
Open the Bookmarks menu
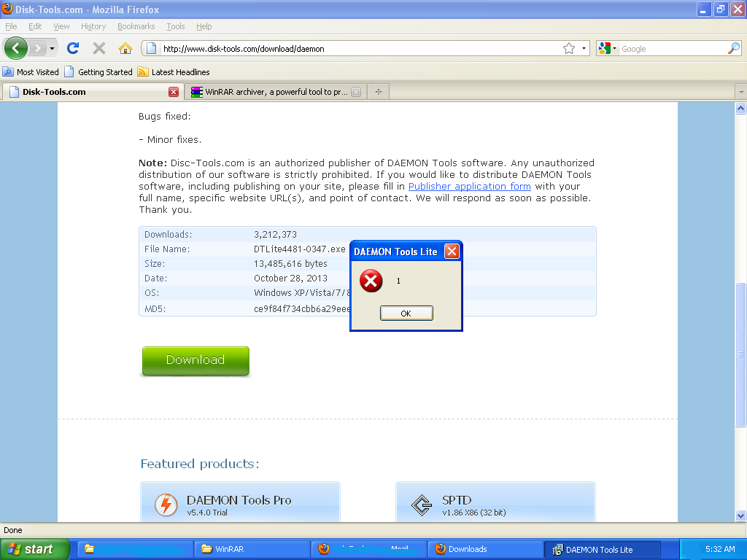136,26
